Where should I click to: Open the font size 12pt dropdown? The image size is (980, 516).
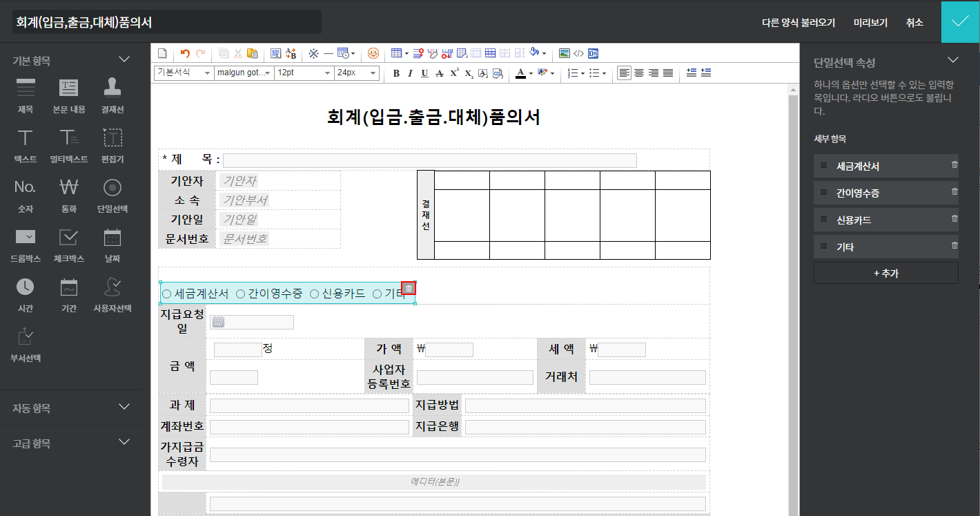point(304,73)
